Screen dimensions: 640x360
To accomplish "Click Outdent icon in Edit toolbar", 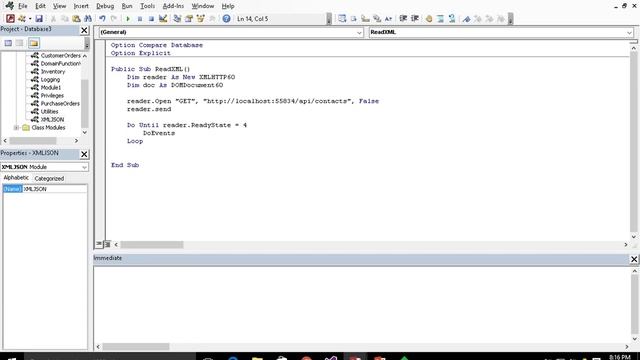I will (x=415, y=19).
